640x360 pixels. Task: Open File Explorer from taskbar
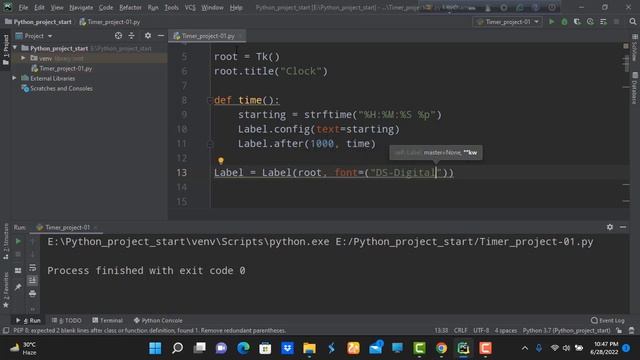[x=309, y=348]
